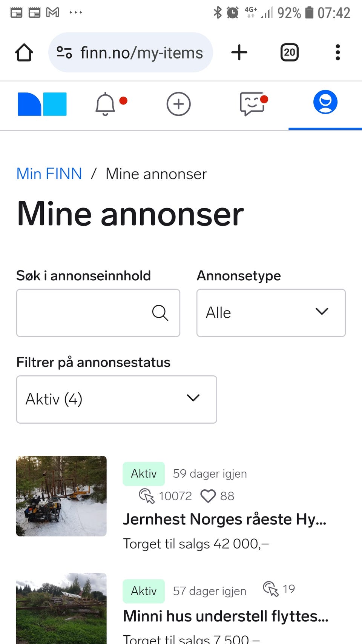
Task: Tap the Minni hus field thumbnail
Action: tap(61, 608)
